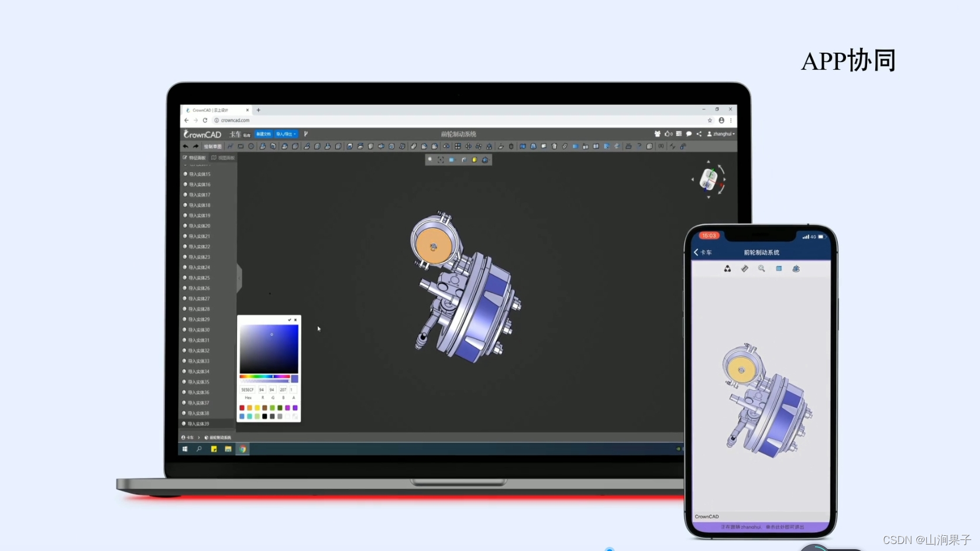Select the spline sketch tool icon

click(x=231, y=146)
